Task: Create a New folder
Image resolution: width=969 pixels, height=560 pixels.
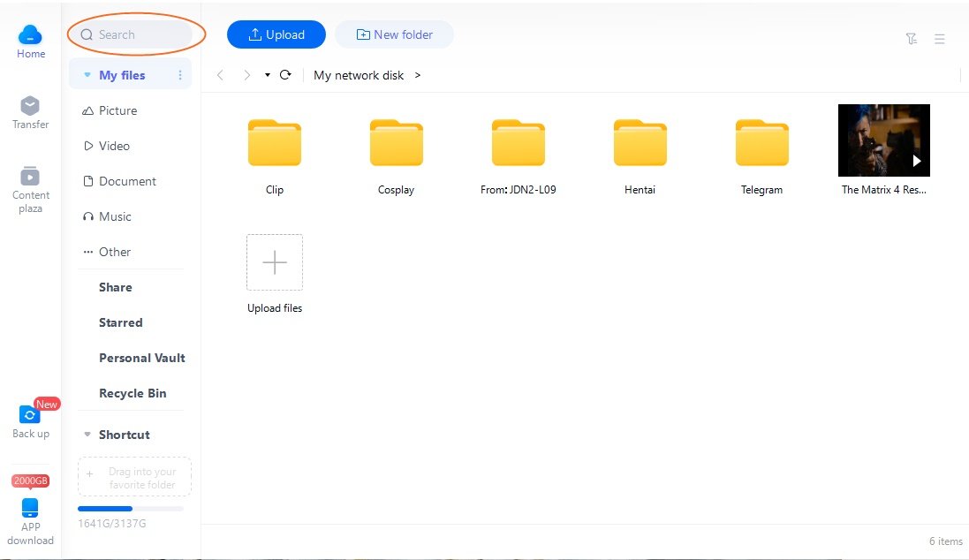Action: tap(394, 34)
